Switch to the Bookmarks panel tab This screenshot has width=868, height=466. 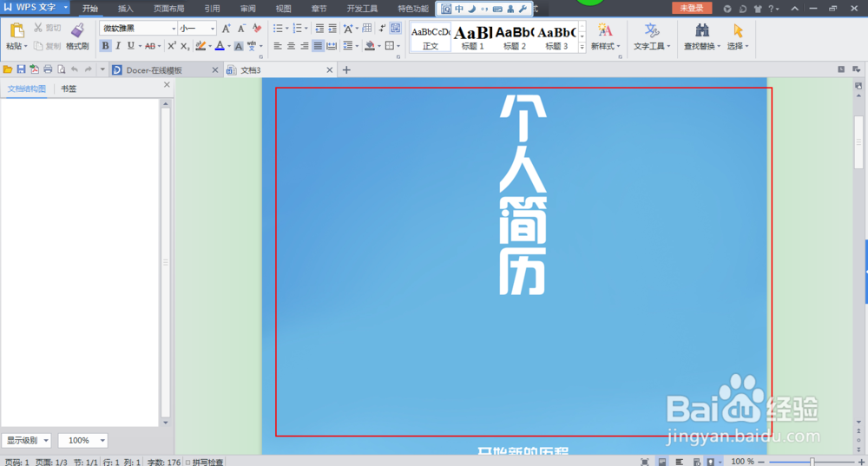(x=69, y=89)
